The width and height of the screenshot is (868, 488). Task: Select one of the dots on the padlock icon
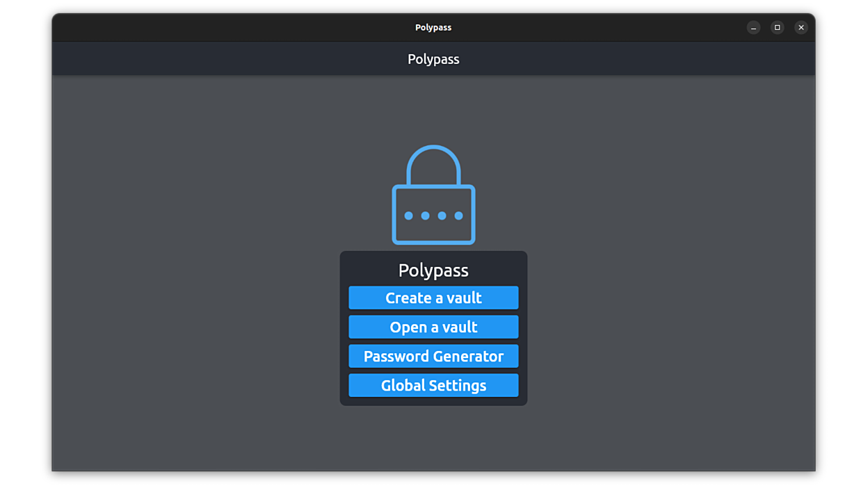tap(425, 215)
